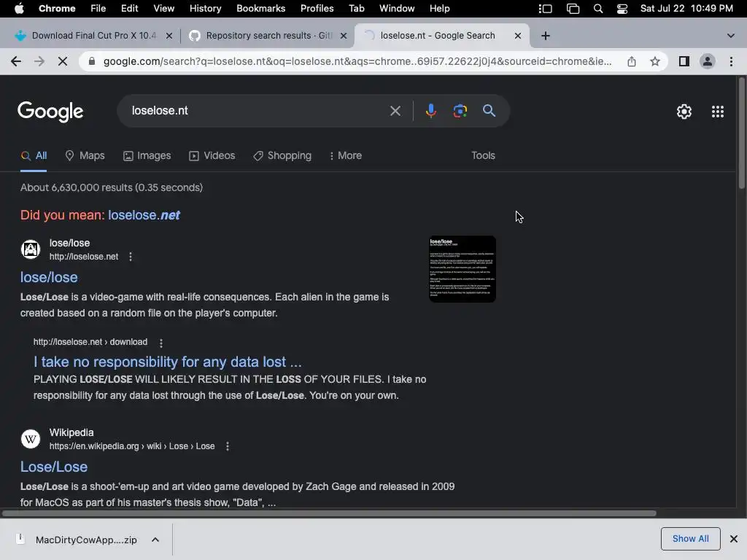The image size is (747, 560).
Task: Open the Chrome app menu
Action: [x=57, y=9]
